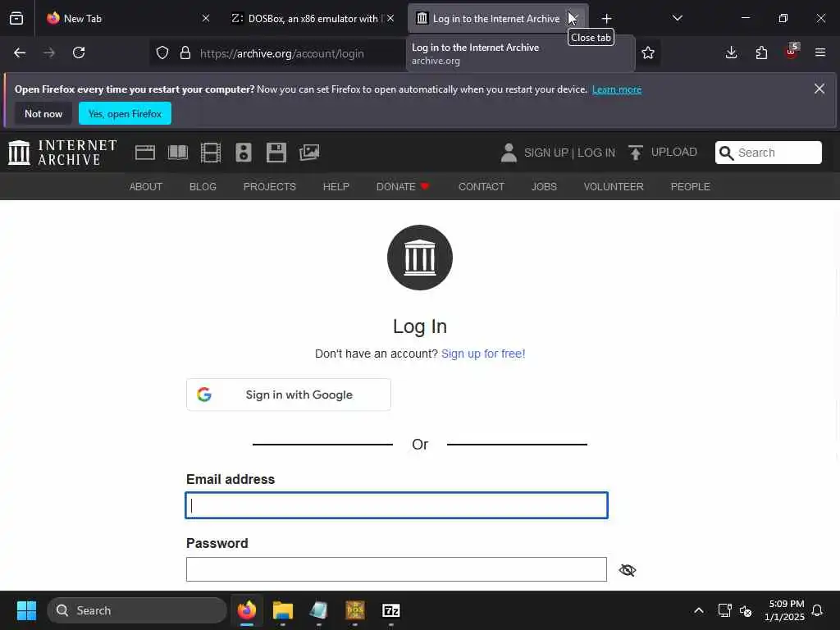Focus the Password field

click(x=396, y=569)
